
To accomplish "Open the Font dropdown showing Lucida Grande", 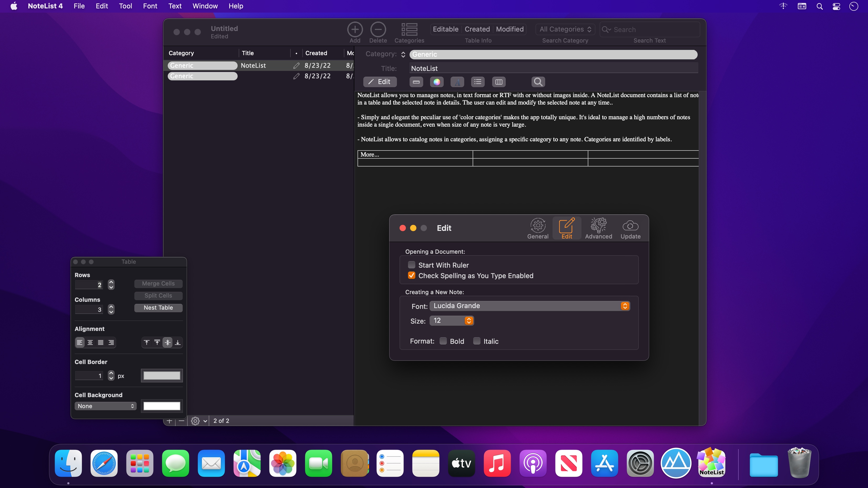I will 529,306.
